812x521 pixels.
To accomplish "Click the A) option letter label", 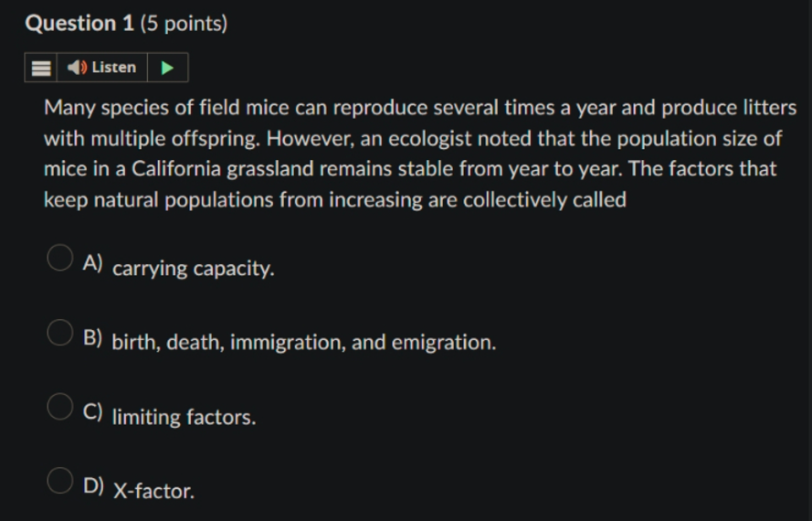I will 92,263.
